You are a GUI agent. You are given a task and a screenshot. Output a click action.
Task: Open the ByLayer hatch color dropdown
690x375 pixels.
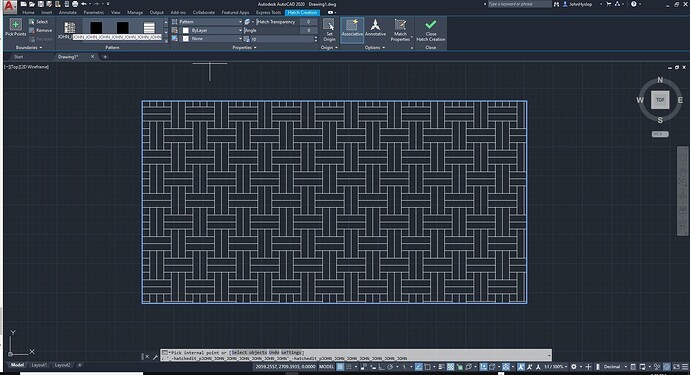(212, 30)
